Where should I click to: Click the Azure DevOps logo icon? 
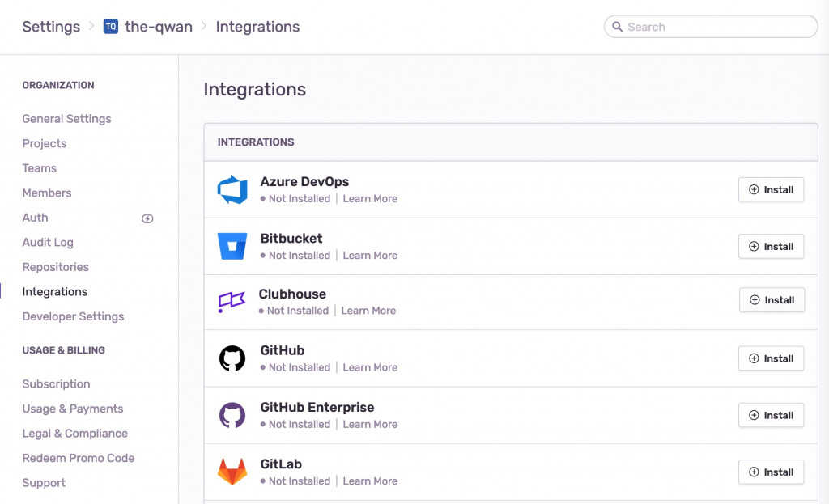tap(232, 189)
